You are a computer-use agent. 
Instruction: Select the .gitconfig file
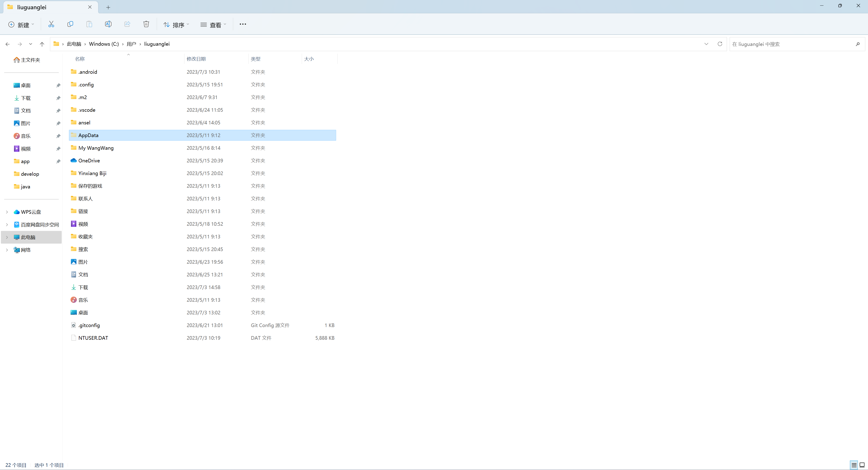click(203, 325)
